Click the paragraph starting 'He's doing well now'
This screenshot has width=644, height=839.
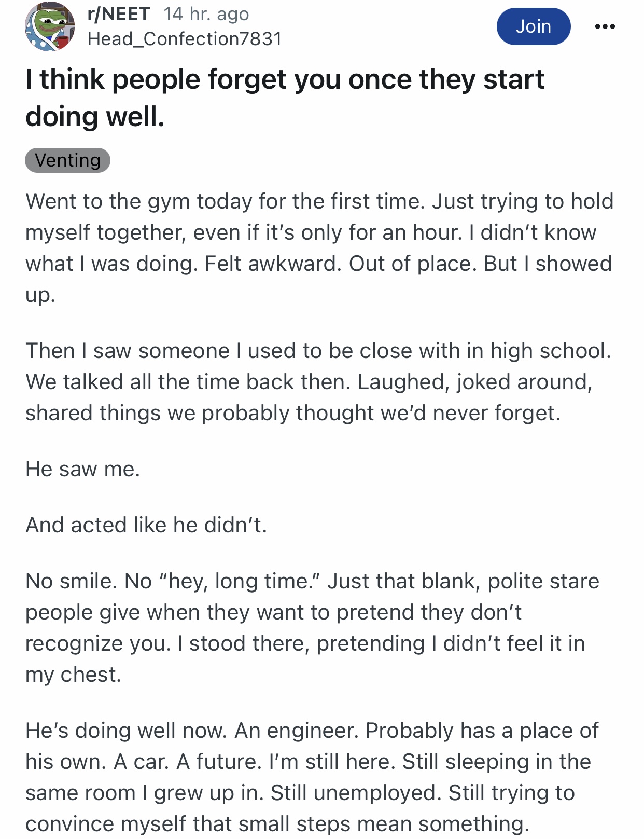(312, 777)
